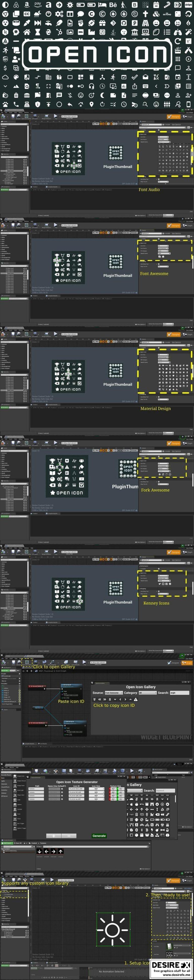Copy the single angle-right icon in Open Icon Gallery
This screenshot has width=194, height=980.
(x=125, y=699)
